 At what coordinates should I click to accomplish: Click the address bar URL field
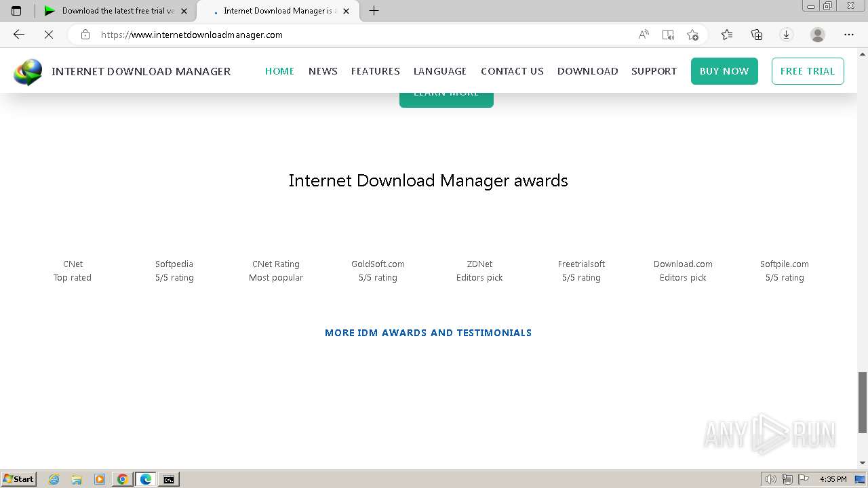click(366, 35)
